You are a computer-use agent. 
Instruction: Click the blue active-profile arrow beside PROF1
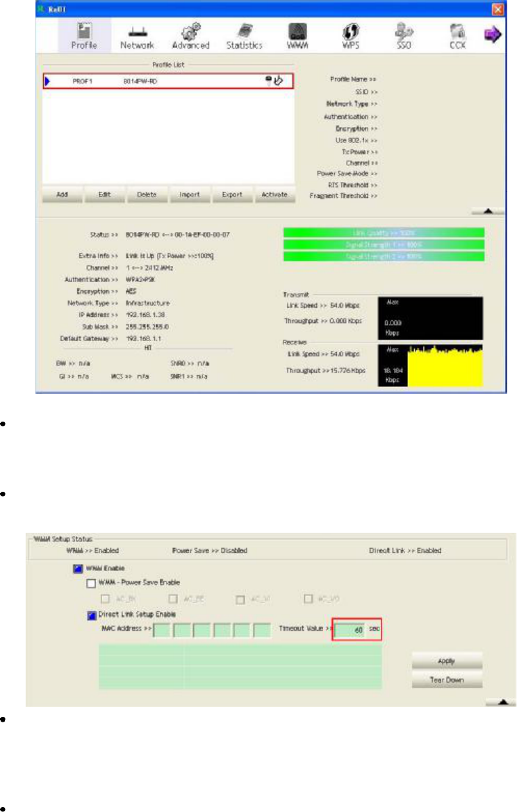tap(48, 81)
